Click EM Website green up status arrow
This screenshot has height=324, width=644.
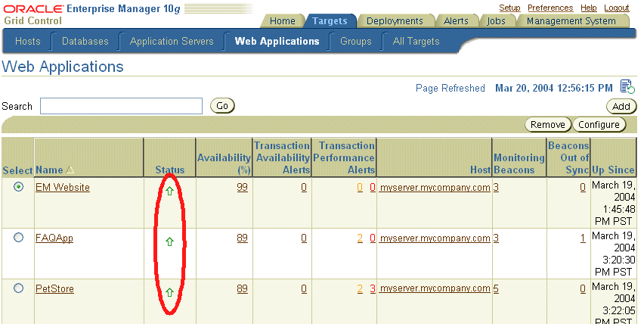(169, 192)
